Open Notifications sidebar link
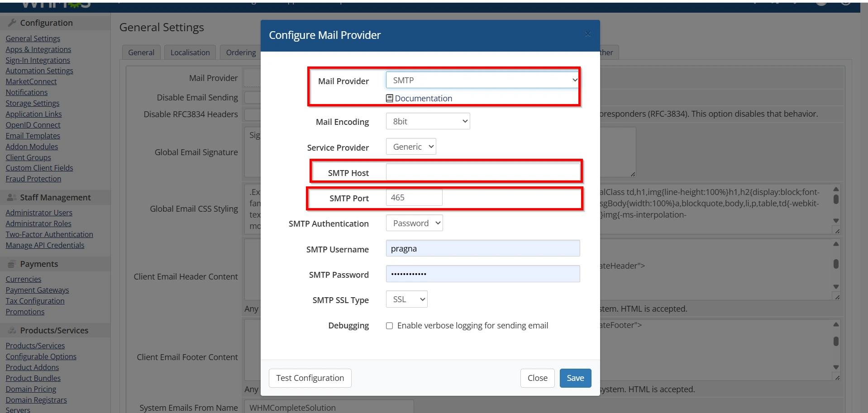The width and height of the screenshot is (868, 413). pos(26,92)
